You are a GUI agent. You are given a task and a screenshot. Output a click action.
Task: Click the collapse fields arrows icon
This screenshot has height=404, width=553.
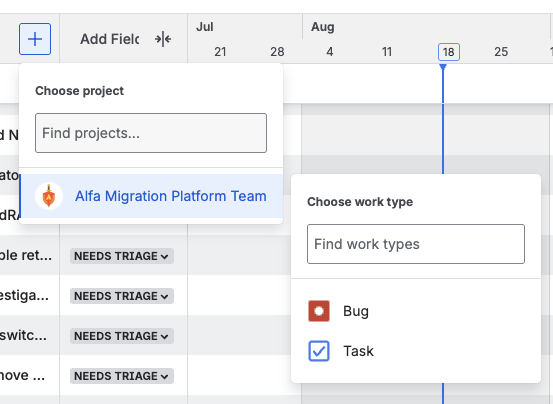tap(163, 39)
